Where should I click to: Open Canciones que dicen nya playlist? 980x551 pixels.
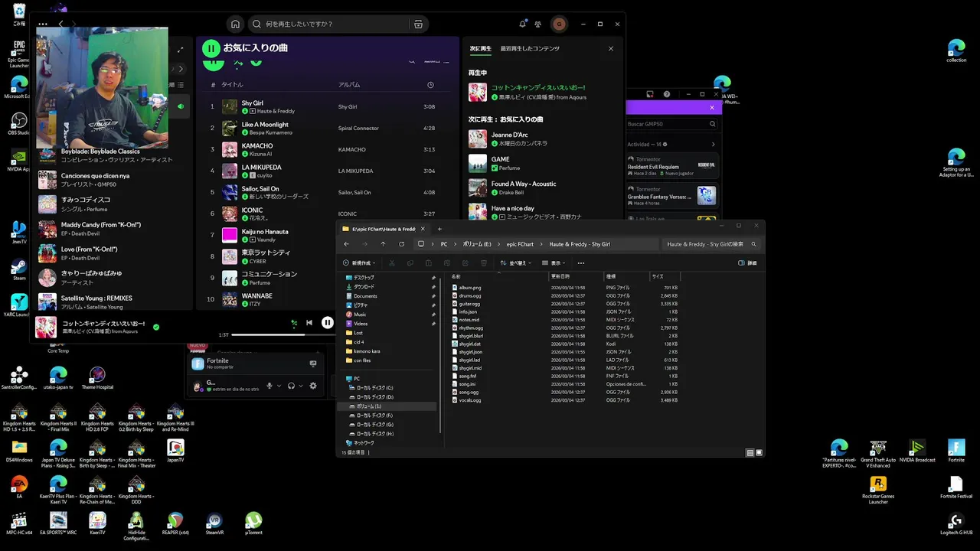113,180
